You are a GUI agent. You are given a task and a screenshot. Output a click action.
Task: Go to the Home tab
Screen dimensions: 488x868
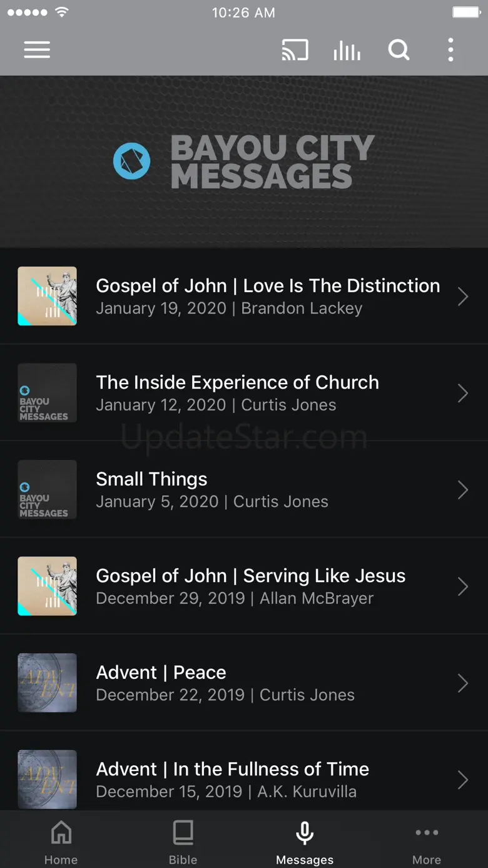tap(61, 842)
